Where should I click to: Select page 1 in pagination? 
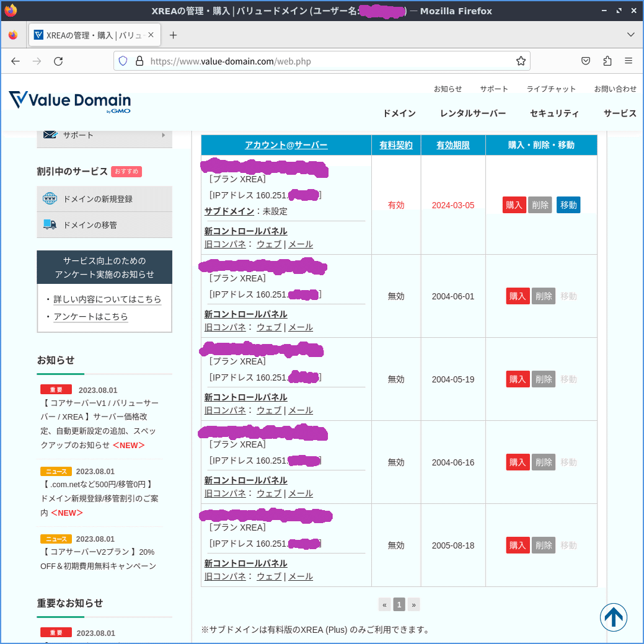pyautogui.click(x=399, y=604)
